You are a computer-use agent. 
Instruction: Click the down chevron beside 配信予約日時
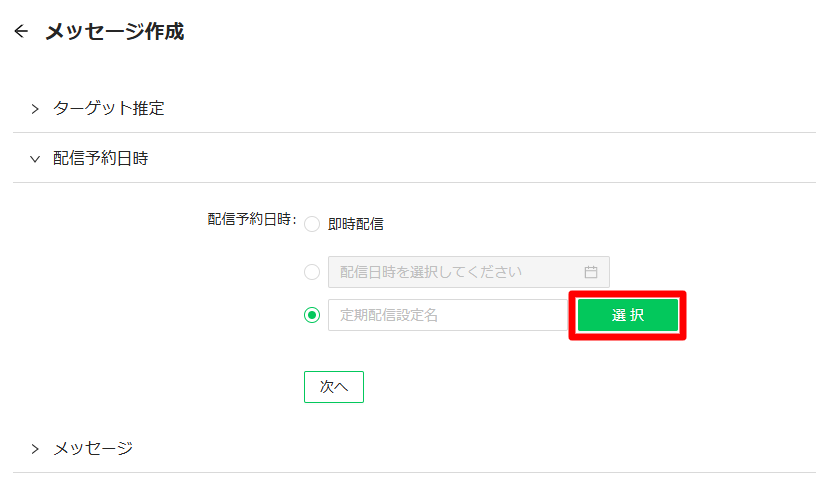(35, 159)
